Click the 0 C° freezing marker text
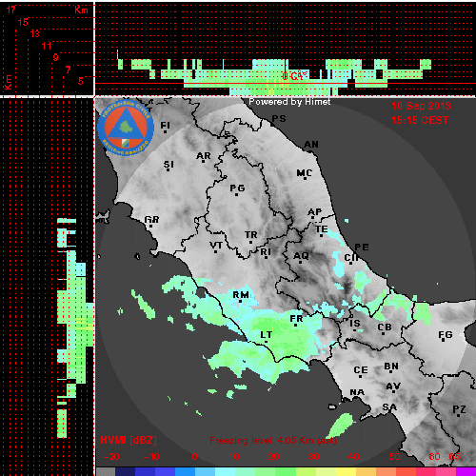 (295, 75)
